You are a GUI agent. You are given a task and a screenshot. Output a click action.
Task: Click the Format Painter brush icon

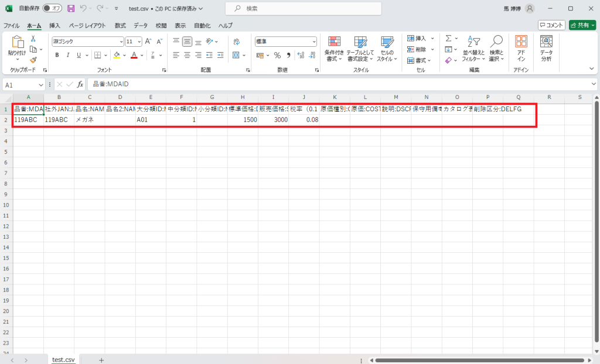[x=33, y=60]
